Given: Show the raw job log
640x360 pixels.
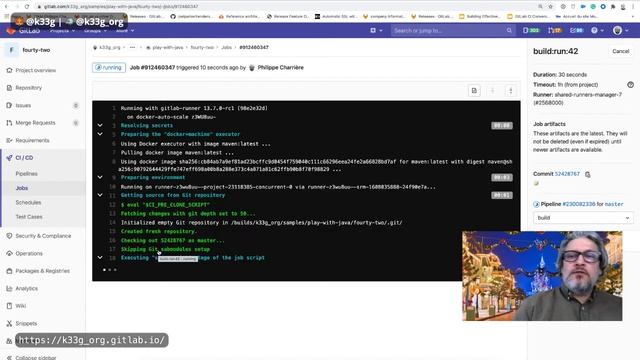Looking at the screenshot, I should [474, 91].
